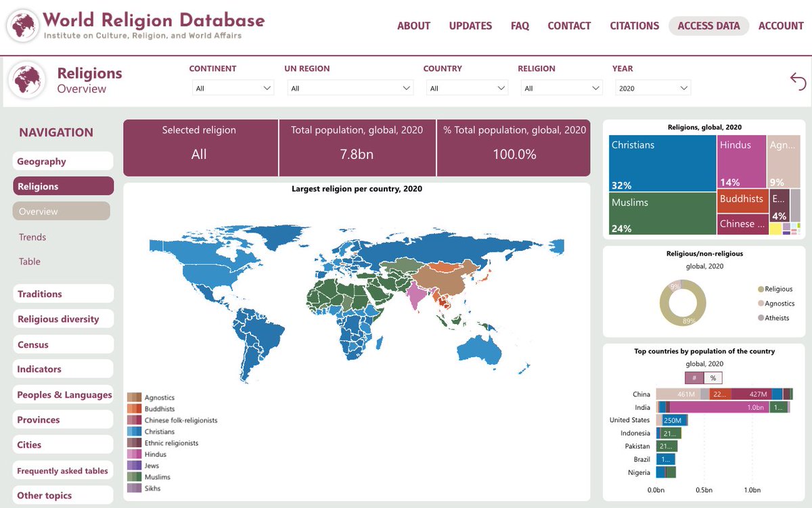Switch the bar chart to # count mode
812x508 pixels.
[x=694, y=378]
